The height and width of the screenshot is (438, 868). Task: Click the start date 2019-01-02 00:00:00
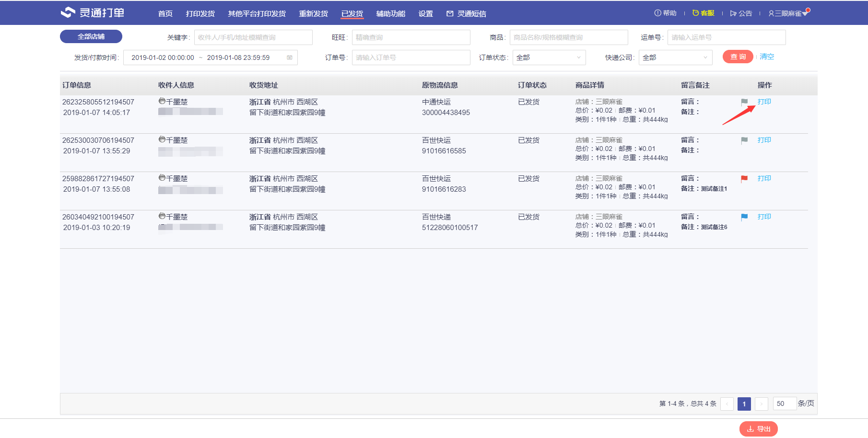[163, 58]
